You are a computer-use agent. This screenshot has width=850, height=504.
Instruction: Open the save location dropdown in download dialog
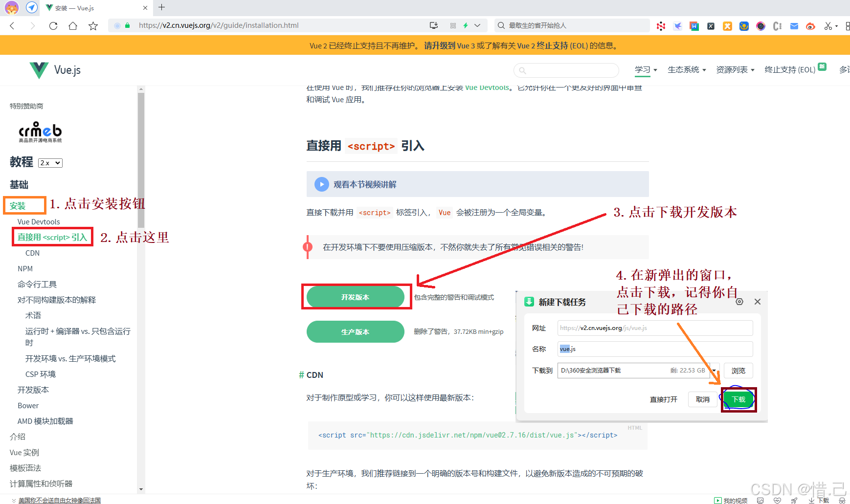[x=714, y=371]
